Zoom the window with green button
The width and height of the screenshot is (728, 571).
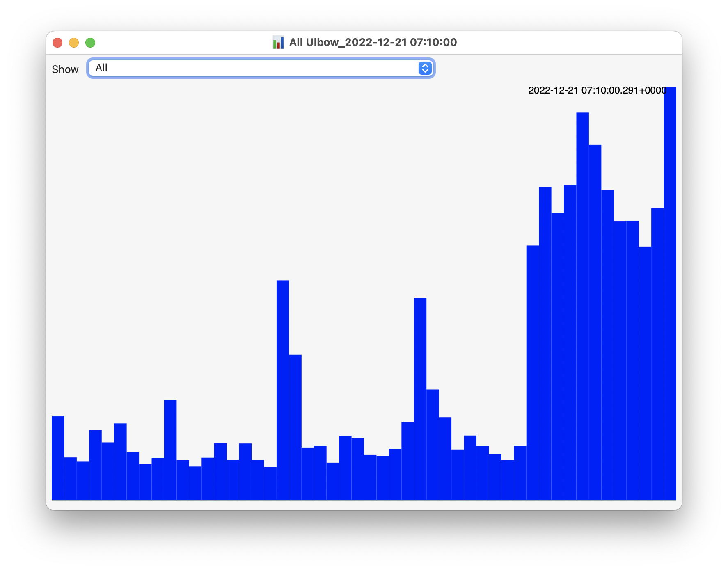(90, 43)
